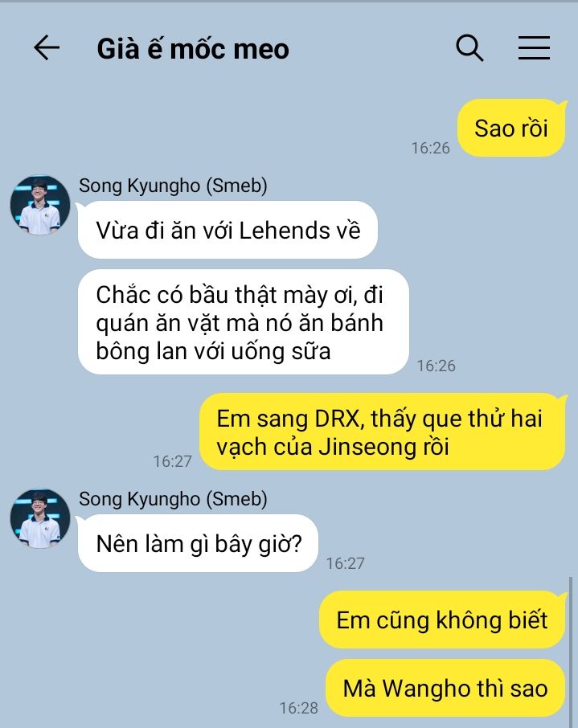The height and width of the screenshot is (728, 578).
Task: Open Smeb's first profile avatar
Action: click(x=40, y=205)
